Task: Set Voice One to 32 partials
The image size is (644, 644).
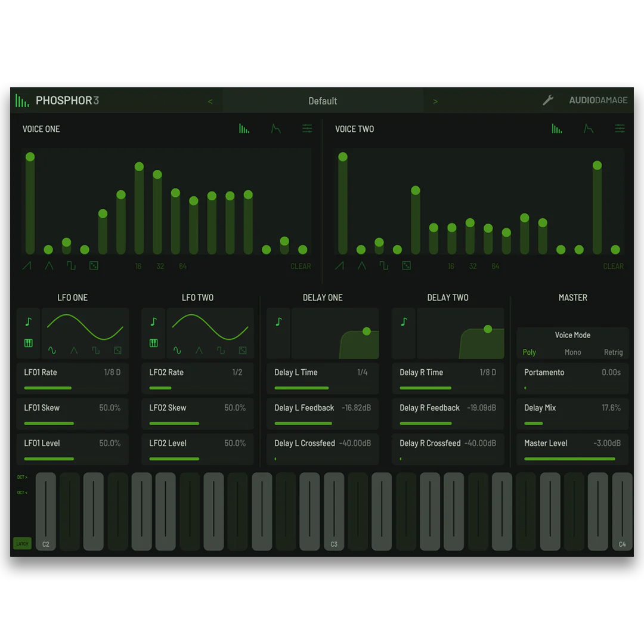Action: coord(160,266)
